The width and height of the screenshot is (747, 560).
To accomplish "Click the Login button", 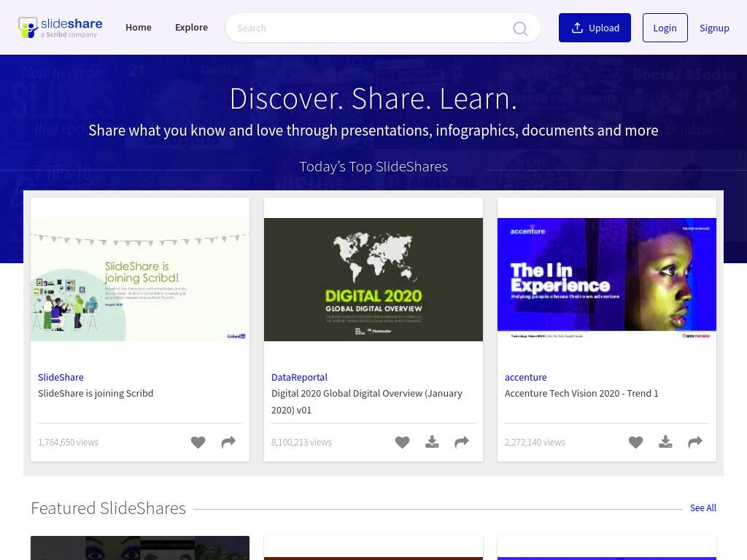I will [x=665, y=28].
